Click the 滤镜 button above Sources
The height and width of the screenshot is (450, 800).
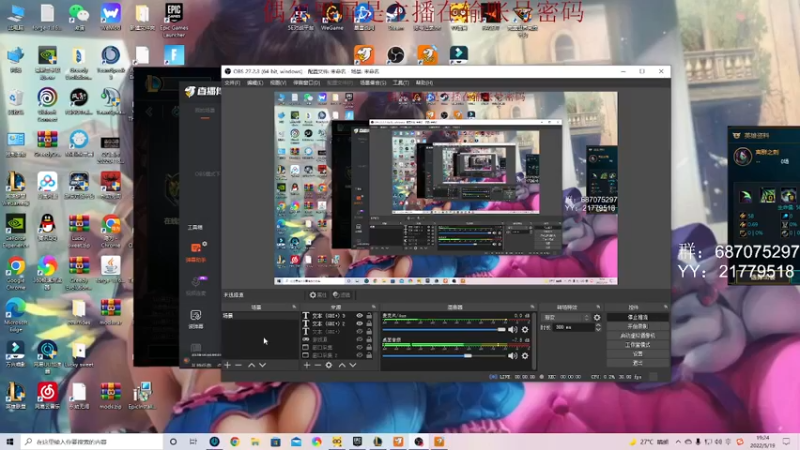coord(342,295)
